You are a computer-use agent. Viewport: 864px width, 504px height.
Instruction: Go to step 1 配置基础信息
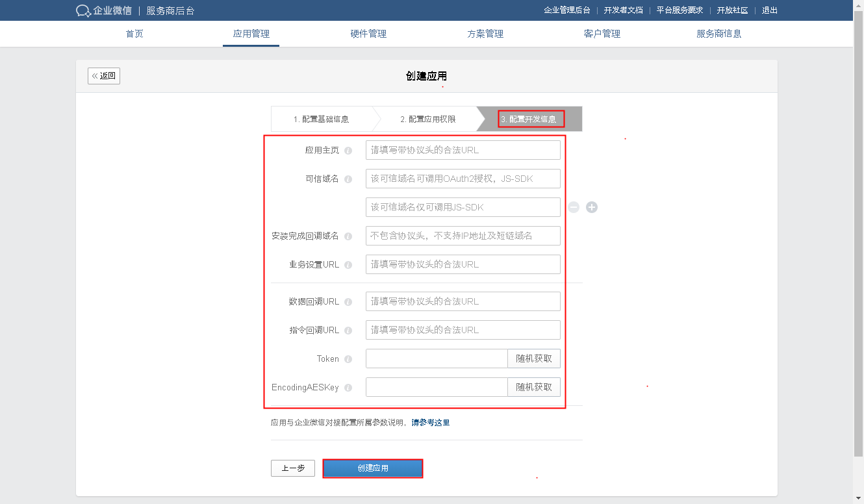pyautogui.click(x=321, y=119)
